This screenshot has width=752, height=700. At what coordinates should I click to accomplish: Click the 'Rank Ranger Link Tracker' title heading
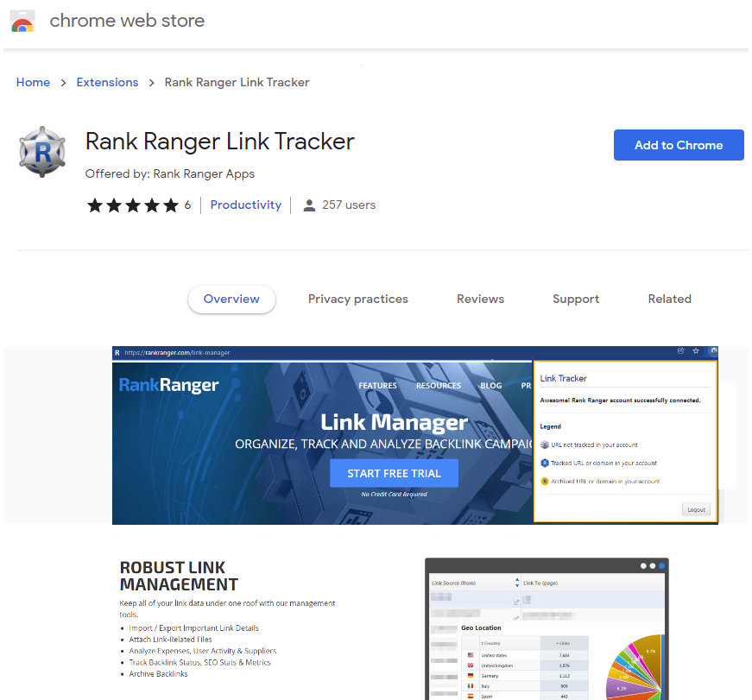tap(219, 142)
